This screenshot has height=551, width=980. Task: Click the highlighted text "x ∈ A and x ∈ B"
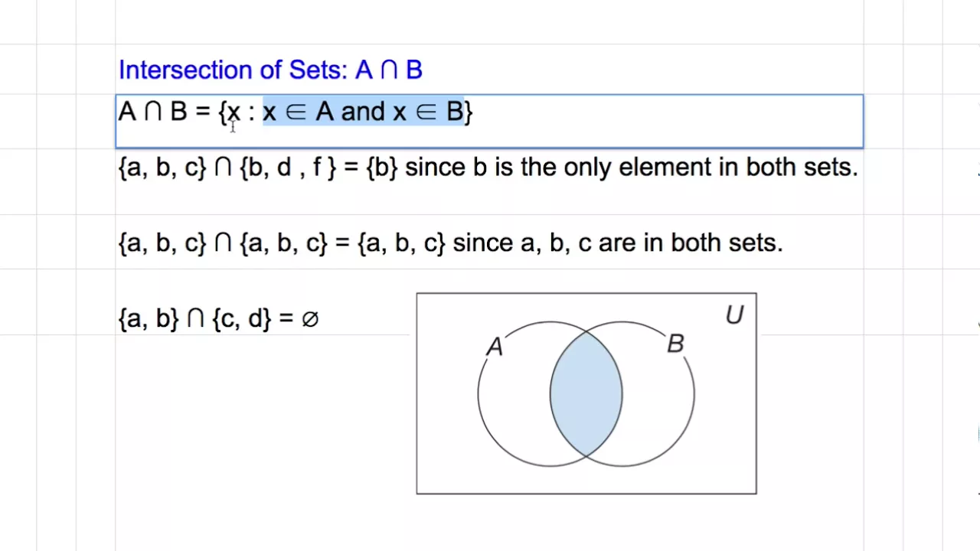click(x=364, y=112)
